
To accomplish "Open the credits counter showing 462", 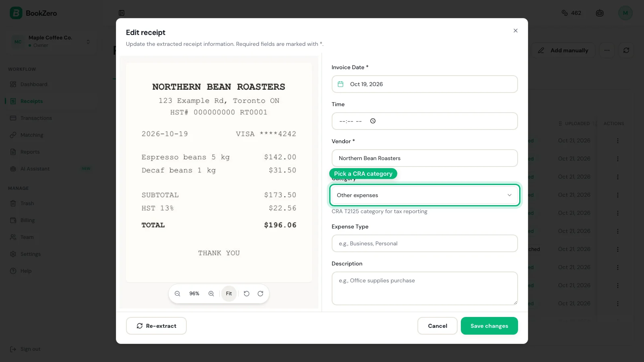I will click(x=571, y=13).
